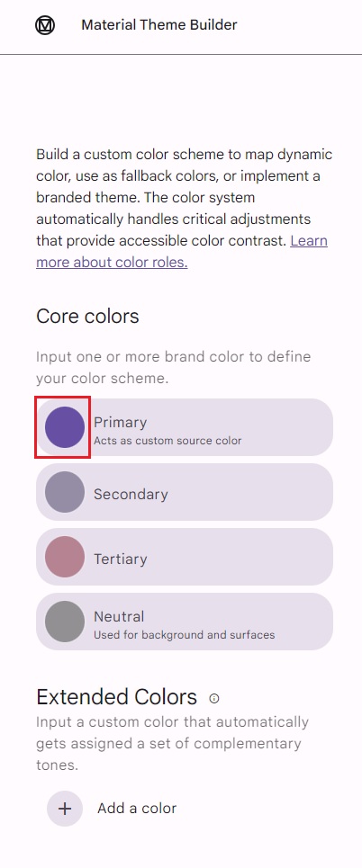Click the plus icon to add color
This screenshot has width=362, height=868.
[x=65, y=809]
